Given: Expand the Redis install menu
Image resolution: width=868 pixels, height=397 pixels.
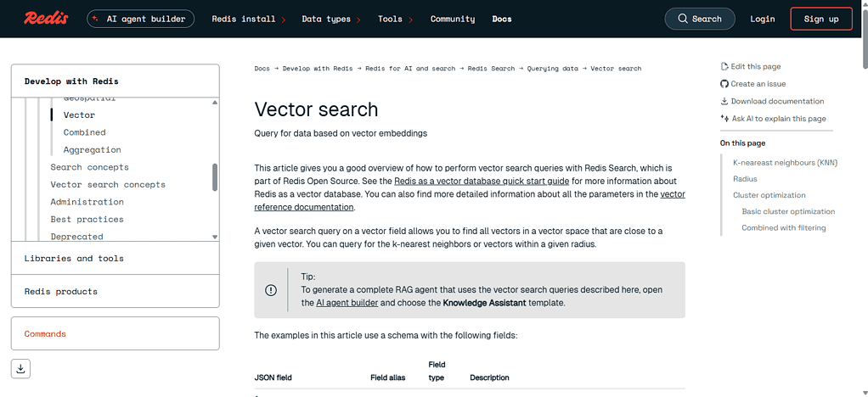Looking at the screenshot, I should click(x=249, y=19).
